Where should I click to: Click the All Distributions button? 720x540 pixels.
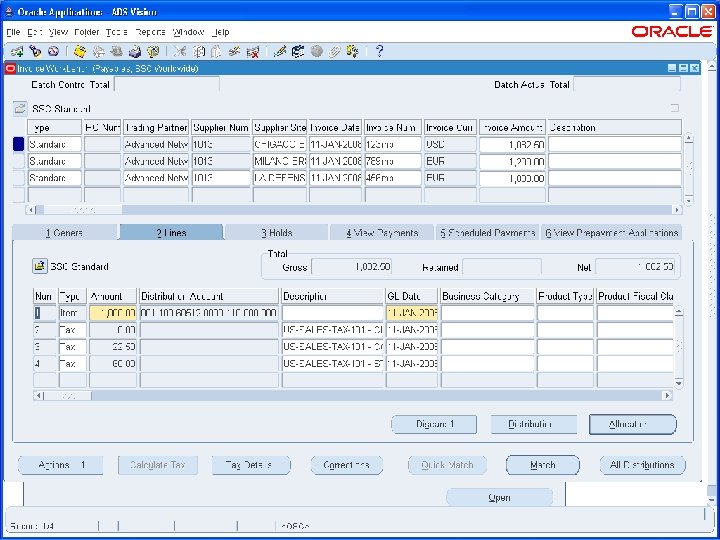click(x=642, y=465)
